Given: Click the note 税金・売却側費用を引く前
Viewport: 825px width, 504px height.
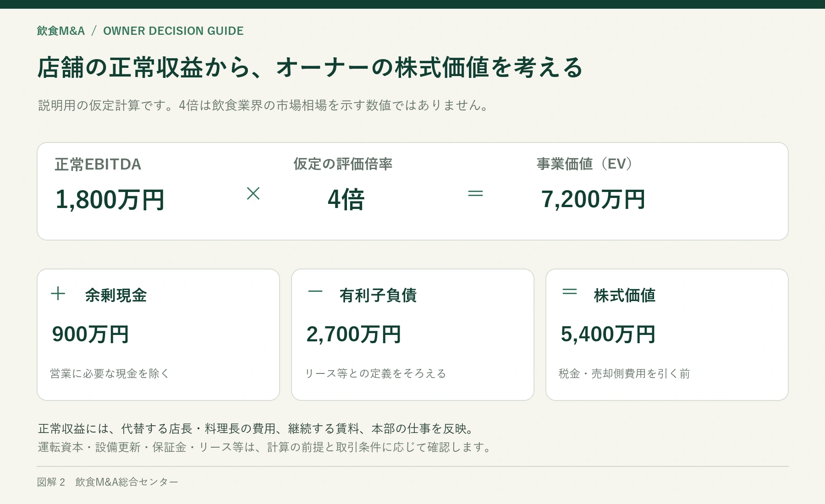Looking at the screenshot, I should [x=624, y=373].
